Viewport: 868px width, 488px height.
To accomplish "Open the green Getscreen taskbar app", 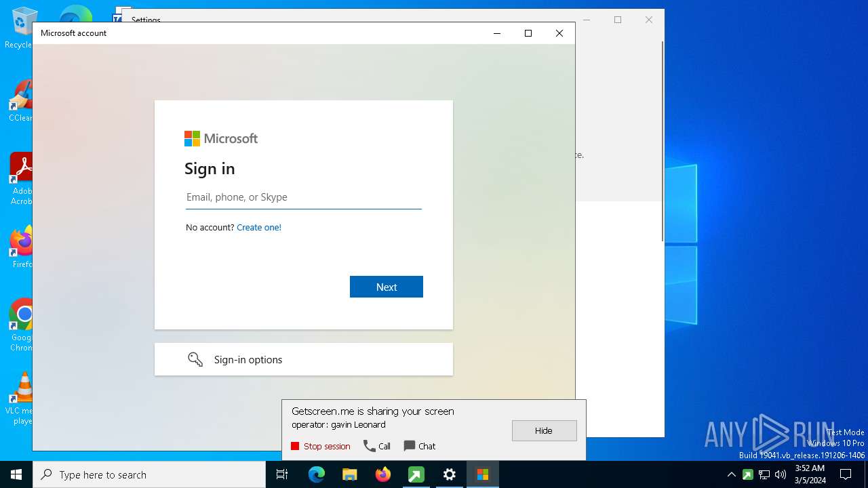I will click(x=416, y=474).
